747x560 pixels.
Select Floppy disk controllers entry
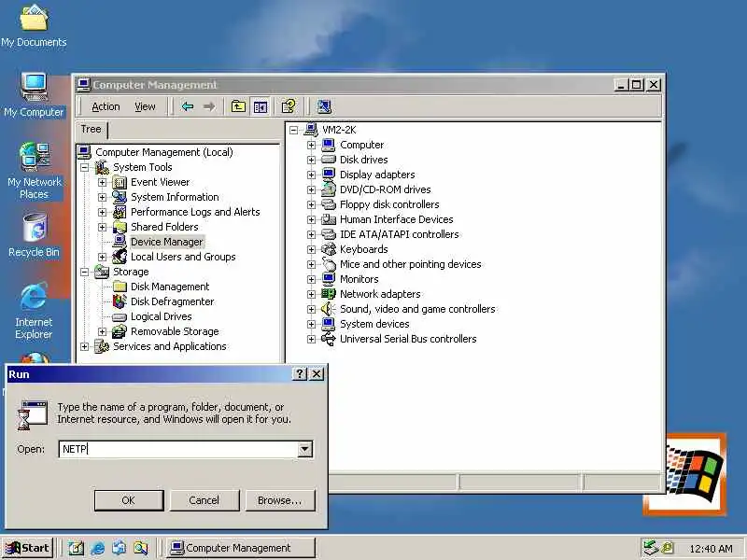[x=389, y=204]
